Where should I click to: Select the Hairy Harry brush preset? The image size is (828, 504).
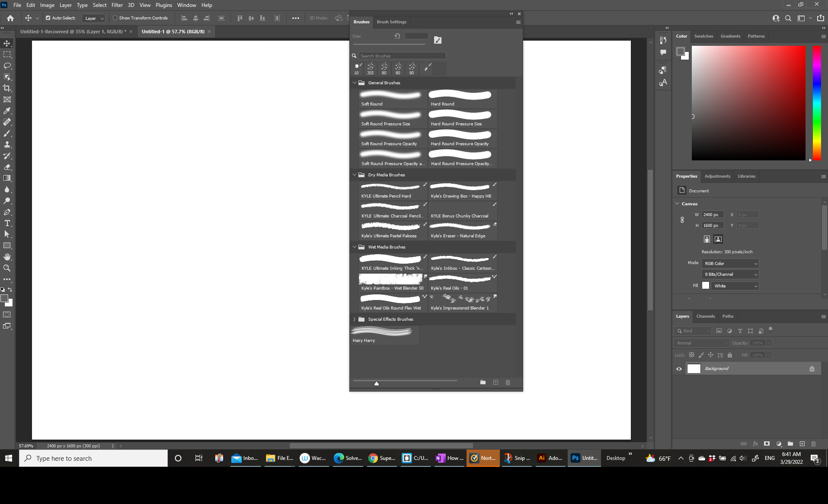click(383, 333)
